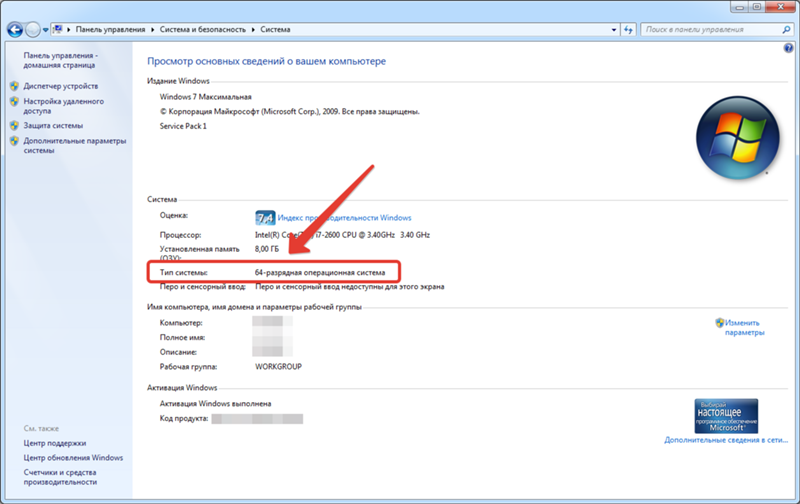The width and height of the screenshot is (800, 504).
Task: Refresh the page with the refresh icon
Action: [628, 30]
